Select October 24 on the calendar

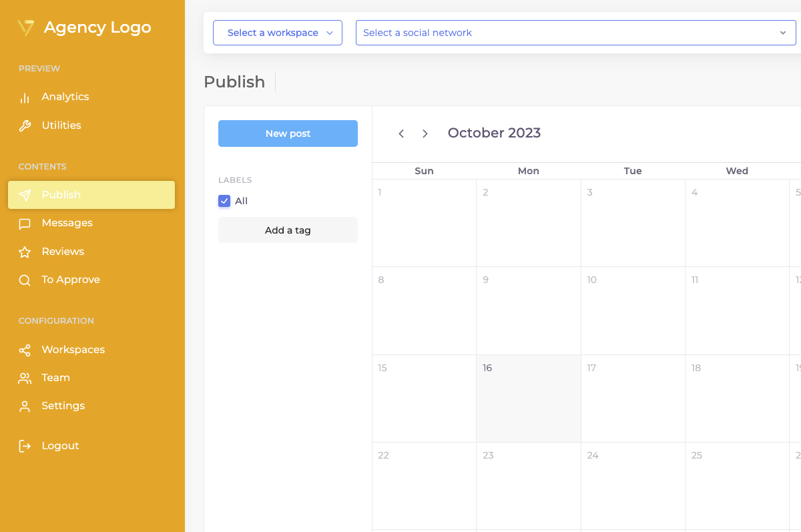[633, 486]
